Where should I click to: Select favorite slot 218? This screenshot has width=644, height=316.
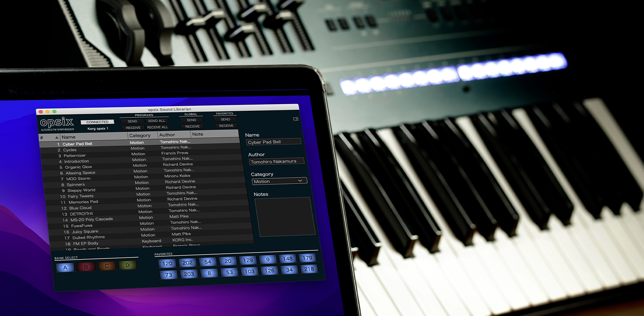click(309, 269)
